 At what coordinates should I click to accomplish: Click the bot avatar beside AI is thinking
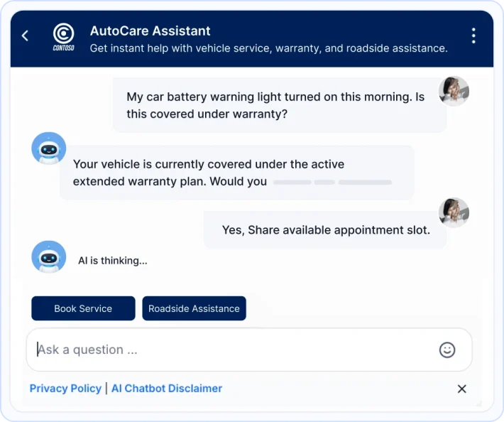tap(49, 257)
